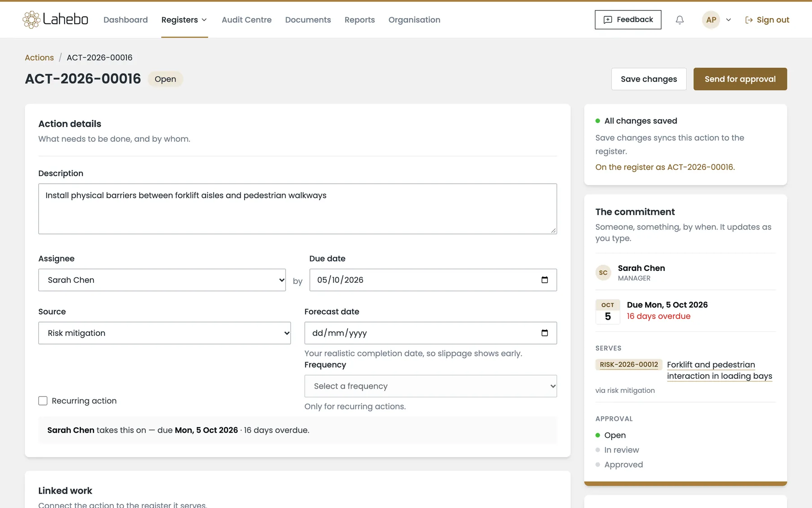Go back via Actions breadcrumb link
Image resolution: width=812 pixels, height=508 pixels.
tap(39, 57)
